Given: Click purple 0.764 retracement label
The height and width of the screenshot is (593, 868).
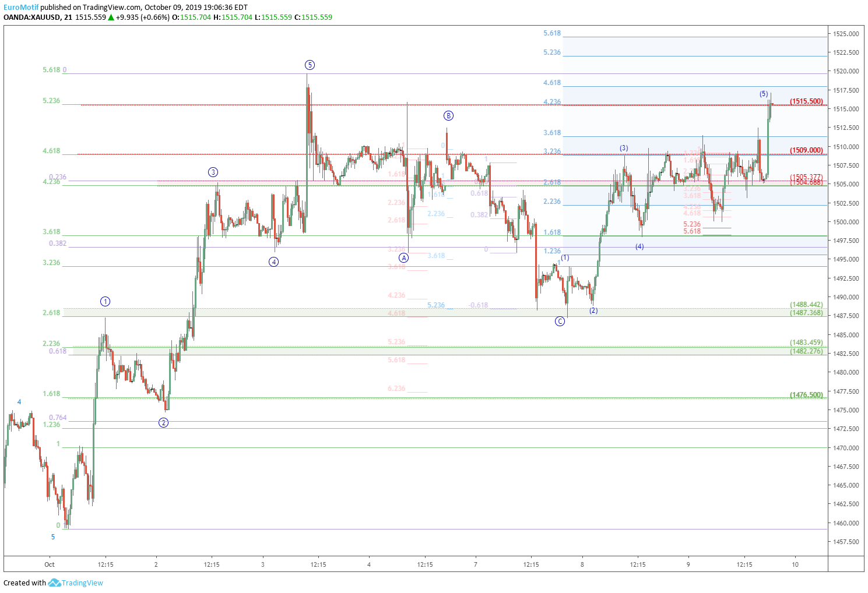Looking at the screenshot, I should click(x=58, y=418).
